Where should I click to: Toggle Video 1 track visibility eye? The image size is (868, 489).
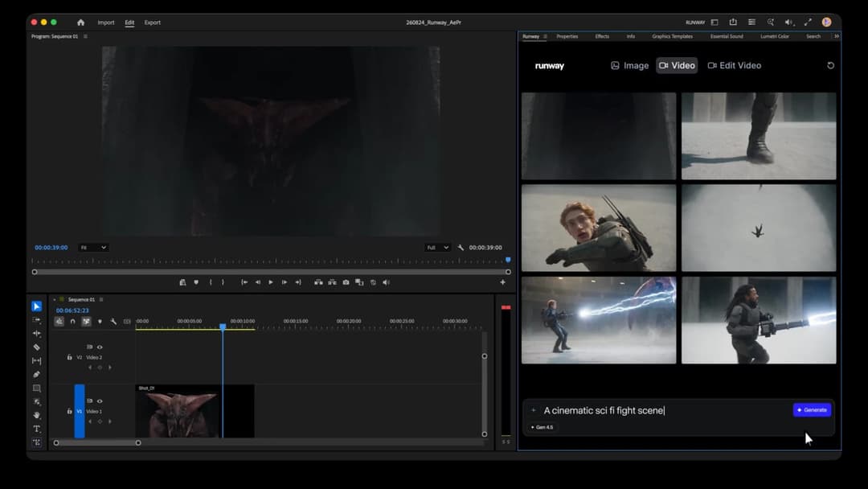(100, 401)
